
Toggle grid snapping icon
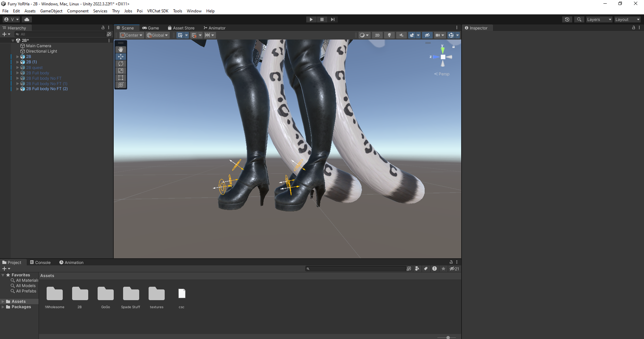tap(194, 35)
